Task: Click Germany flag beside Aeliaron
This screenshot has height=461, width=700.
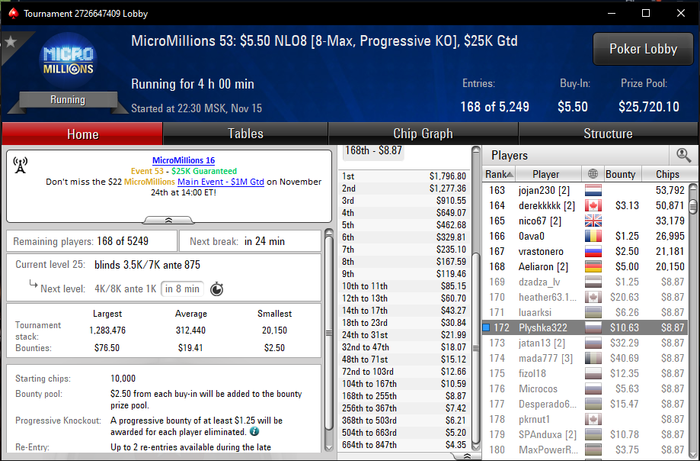Action: point(593,266)
